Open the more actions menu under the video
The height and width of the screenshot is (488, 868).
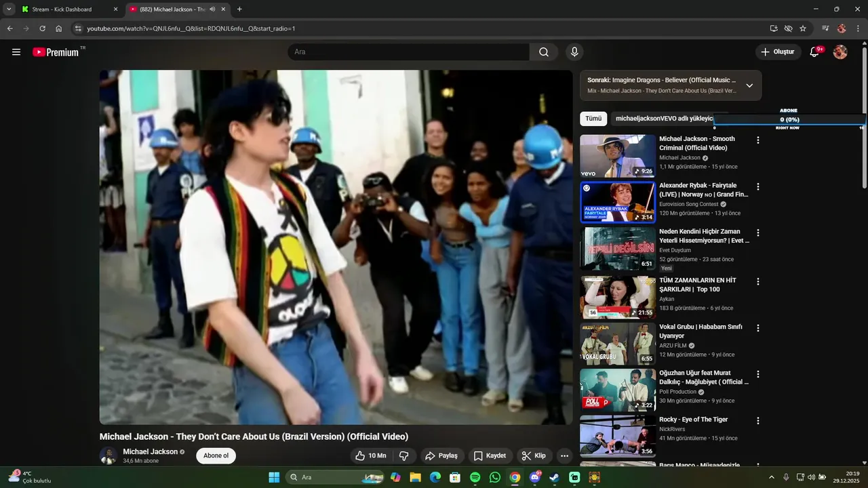pyautogui.click(x=564, y=455)
